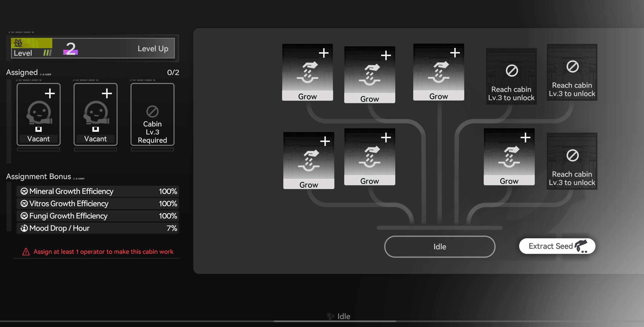Click the bottom-right locked cabin Lv.3 slot

pos(572,161)
